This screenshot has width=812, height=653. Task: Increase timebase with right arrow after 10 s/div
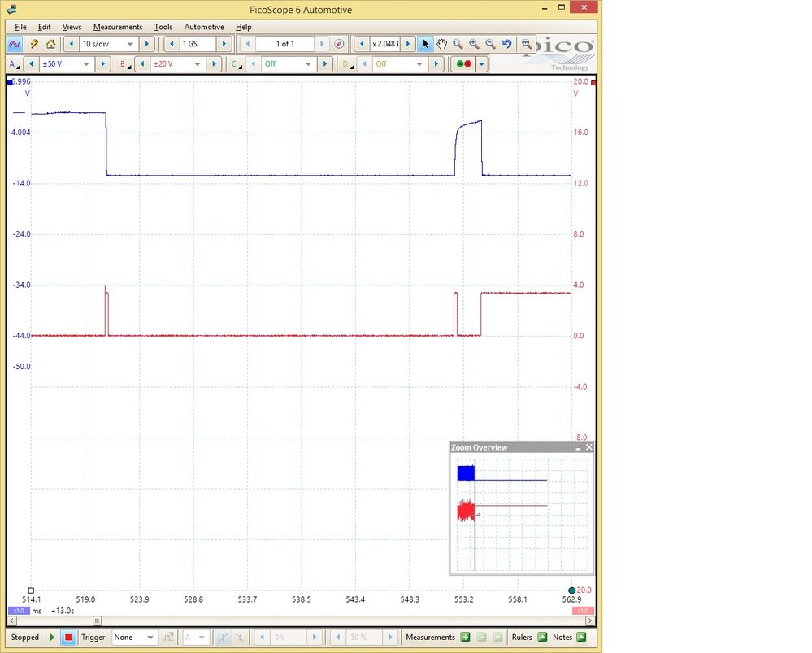(147, 44)
